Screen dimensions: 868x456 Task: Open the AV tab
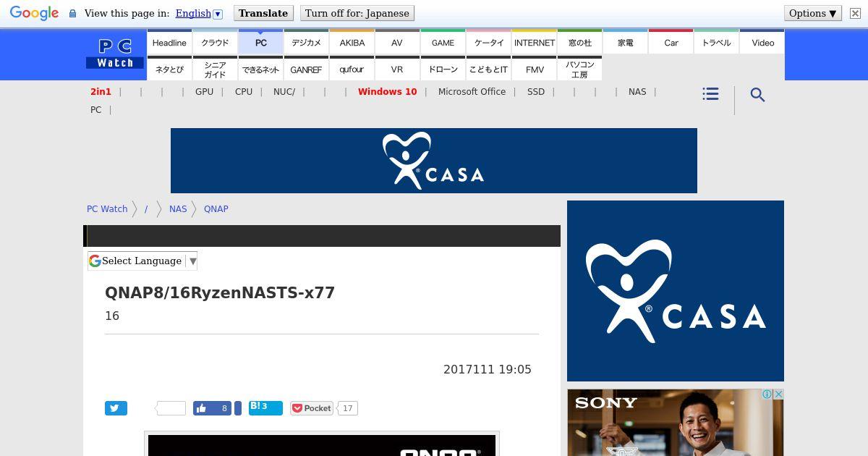[x=397, y=43]
